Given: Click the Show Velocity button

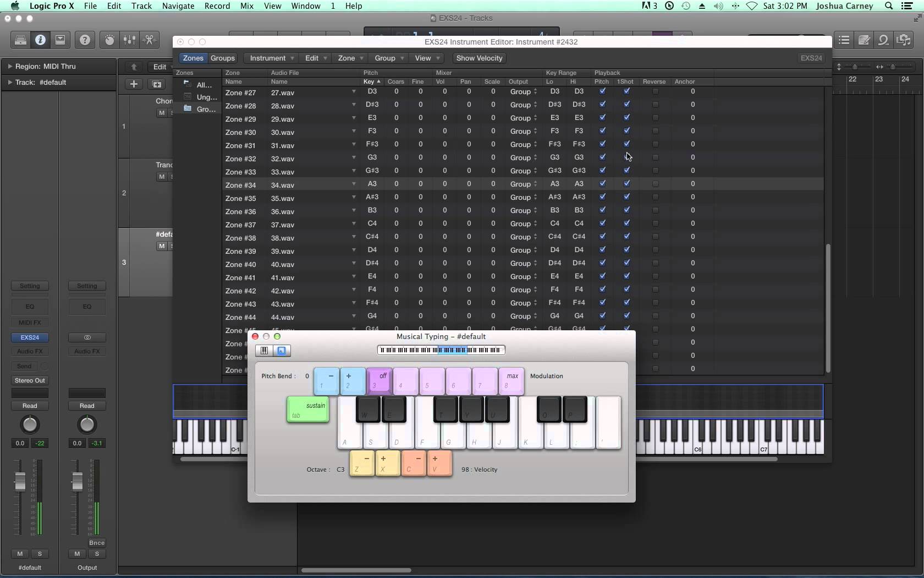Looking at the screenshot, I should [x=479, y=58].
